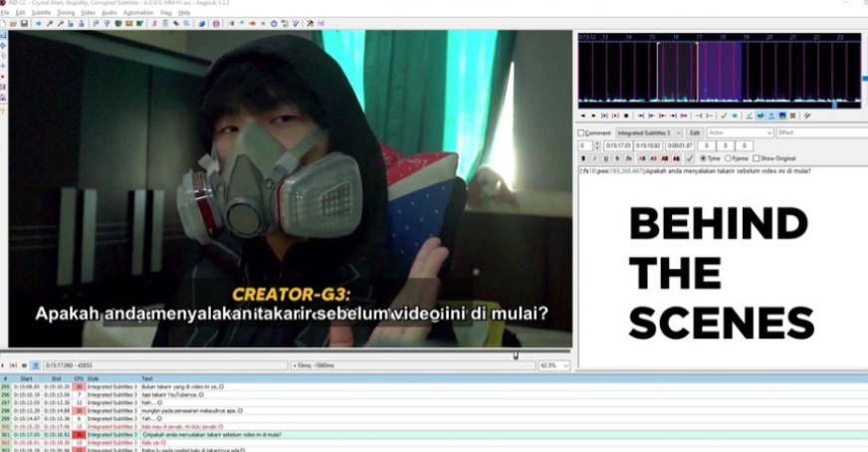868x452 pixels.
Task: Play the audio selection in the audio toolbar
Action: pos(604,115)
